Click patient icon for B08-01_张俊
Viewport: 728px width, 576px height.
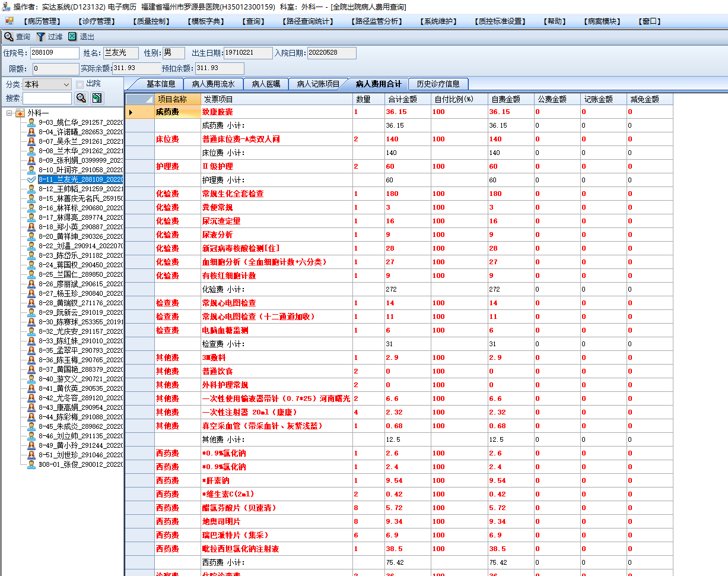coord(31,464)
